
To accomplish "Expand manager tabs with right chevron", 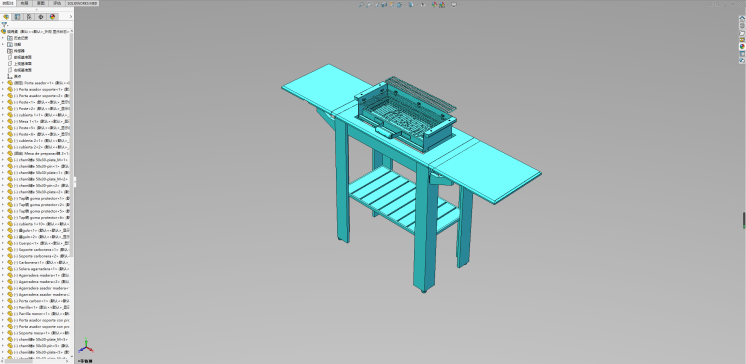I will click(71, 17).
